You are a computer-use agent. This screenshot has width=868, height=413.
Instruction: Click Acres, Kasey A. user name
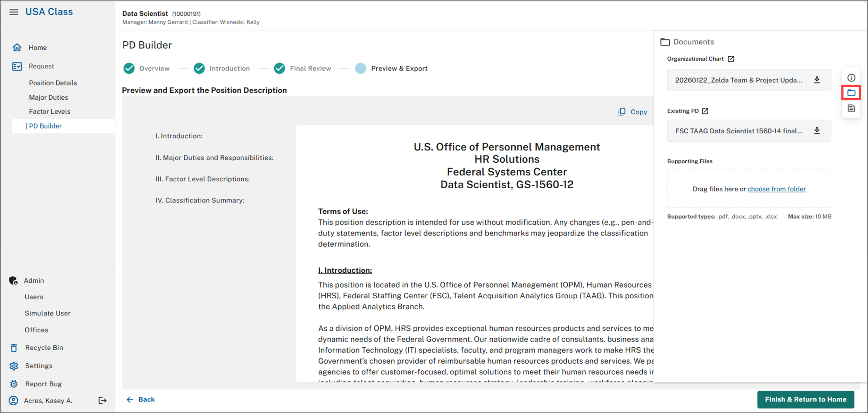48,400
